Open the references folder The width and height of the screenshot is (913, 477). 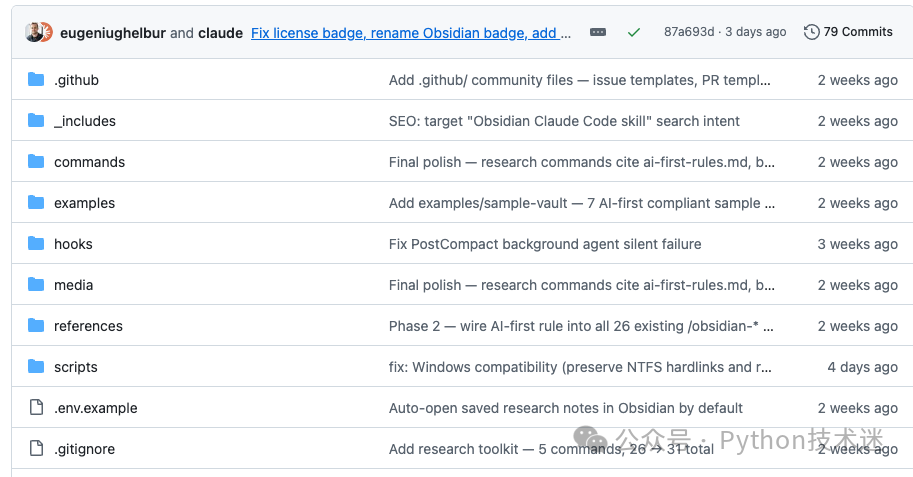click(x=89, y=326)
